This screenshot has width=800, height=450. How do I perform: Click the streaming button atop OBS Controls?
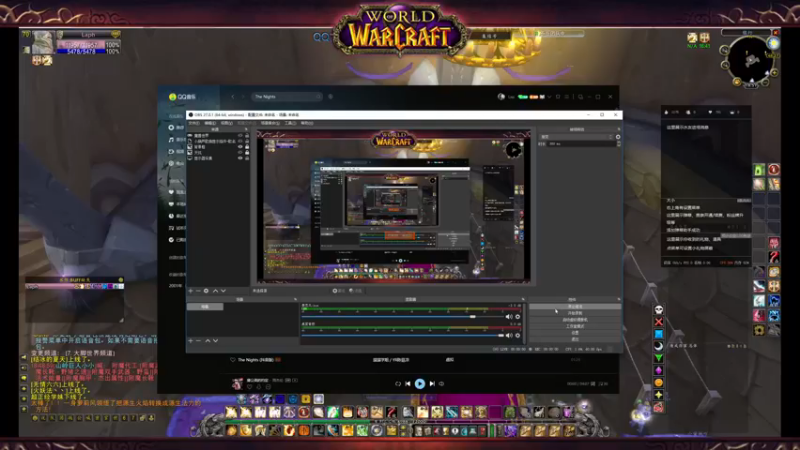click(x=575, y=307)
